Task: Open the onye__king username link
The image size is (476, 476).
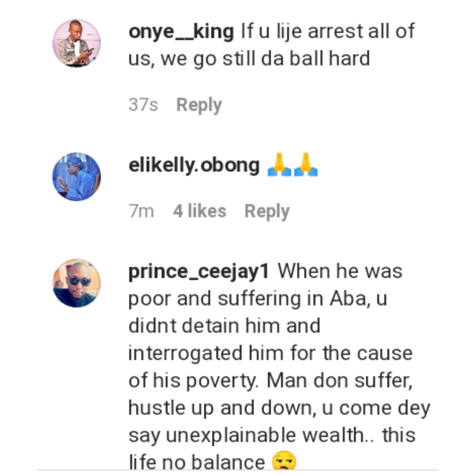Action: [181, 32]
